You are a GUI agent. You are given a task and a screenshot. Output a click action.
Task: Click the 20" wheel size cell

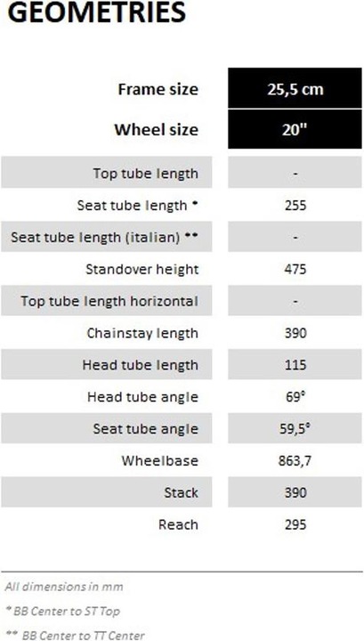(x=295, y=129)
